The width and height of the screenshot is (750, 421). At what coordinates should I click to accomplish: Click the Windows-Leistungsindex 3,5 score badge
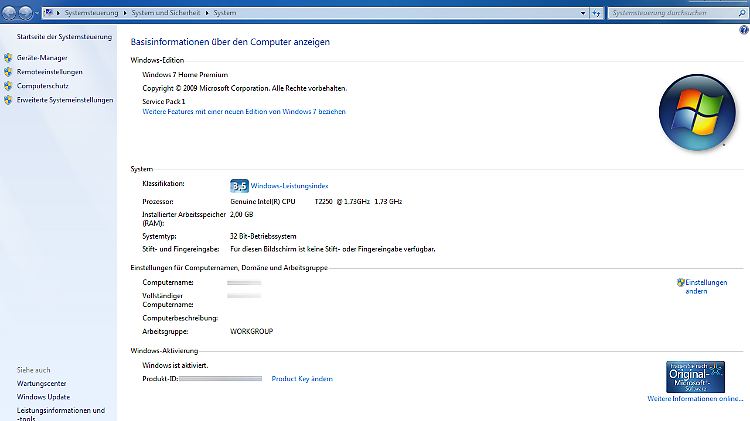(x=239, y=186)
